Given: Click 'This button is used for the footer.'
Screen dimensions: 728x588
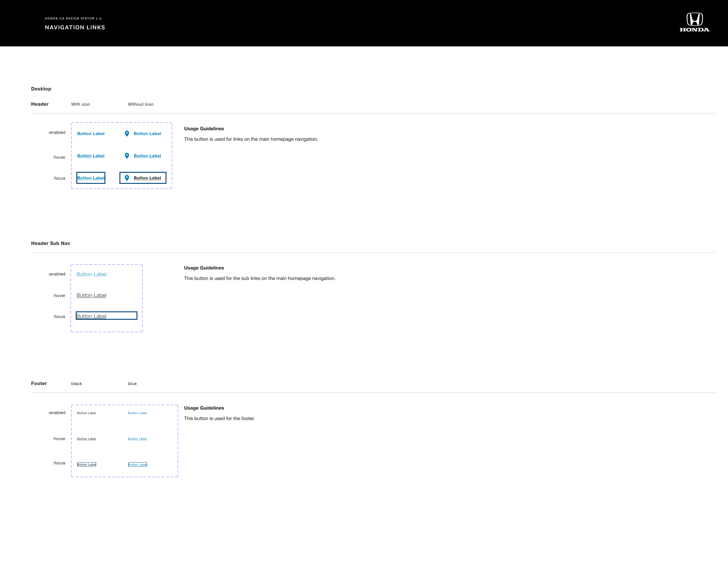Looking at the screenshot, I should 219,419.
